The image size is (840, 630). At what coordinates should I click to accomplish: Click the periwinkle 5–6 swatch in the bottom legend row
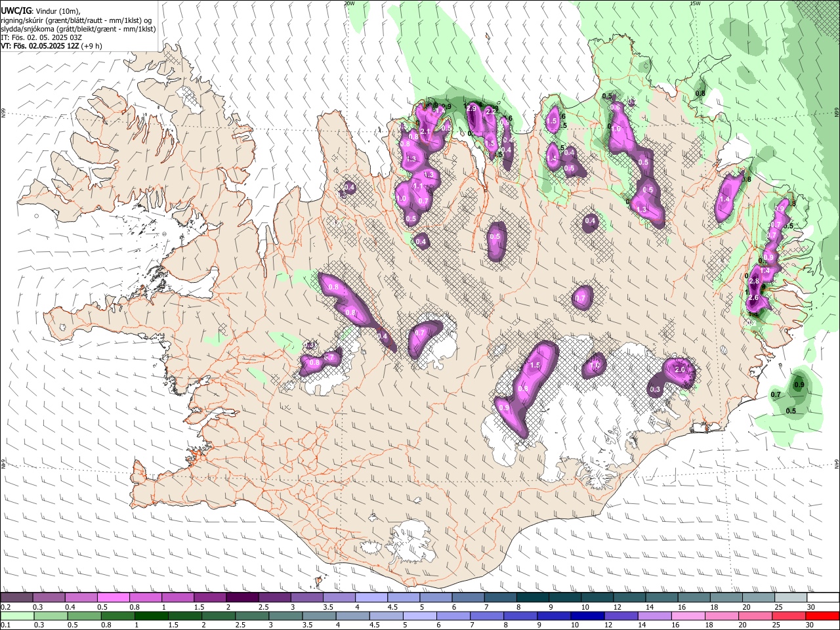click(419, 616)
